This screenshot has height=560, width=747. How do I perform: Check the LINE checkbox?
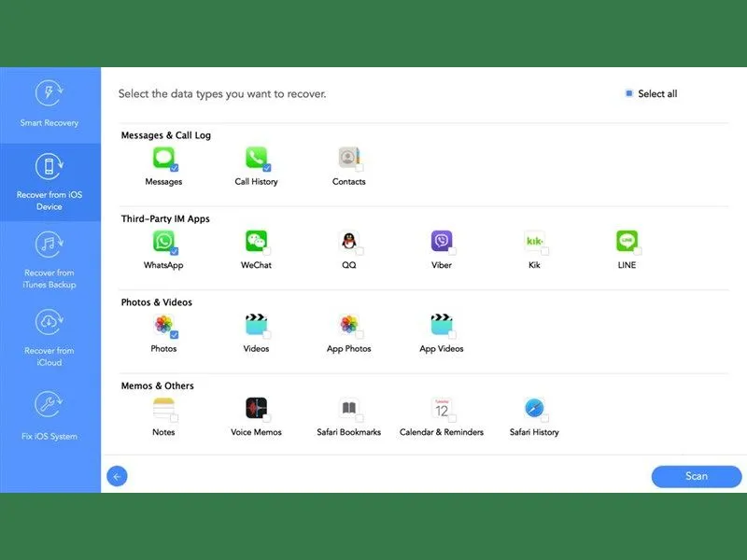638,251
